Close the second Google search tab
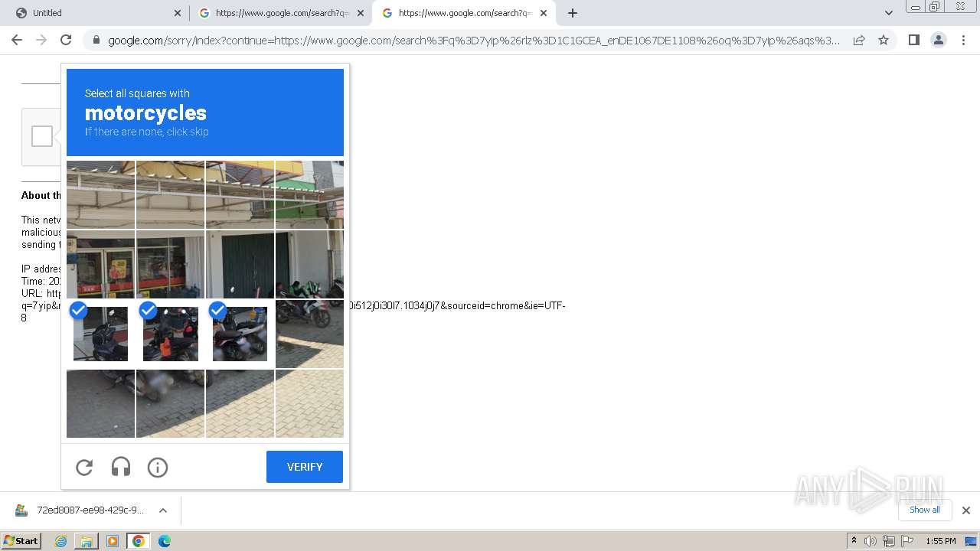The width and height of the screenshot is (980, 551). click(x=361, y=13)
